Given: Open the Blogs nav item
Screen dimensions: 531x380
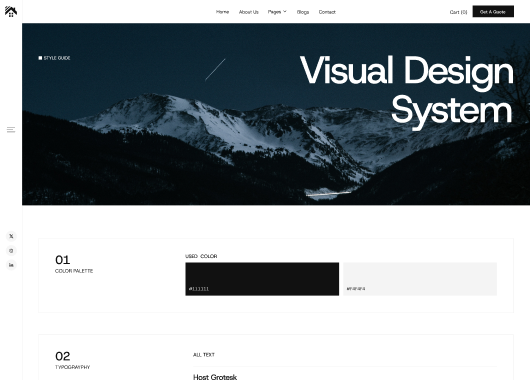Looking at the screenshot, I should pyautogui.click(x=303, y=12).
